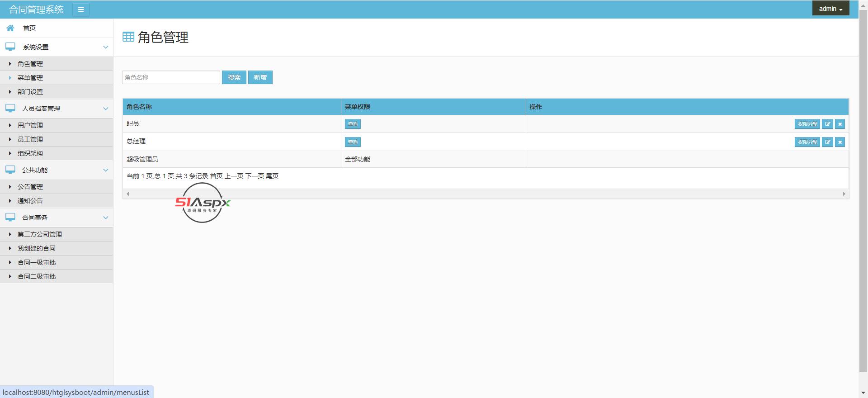
Task: Click the 尾页 pagination link
Action: click(x=272, y=176)
